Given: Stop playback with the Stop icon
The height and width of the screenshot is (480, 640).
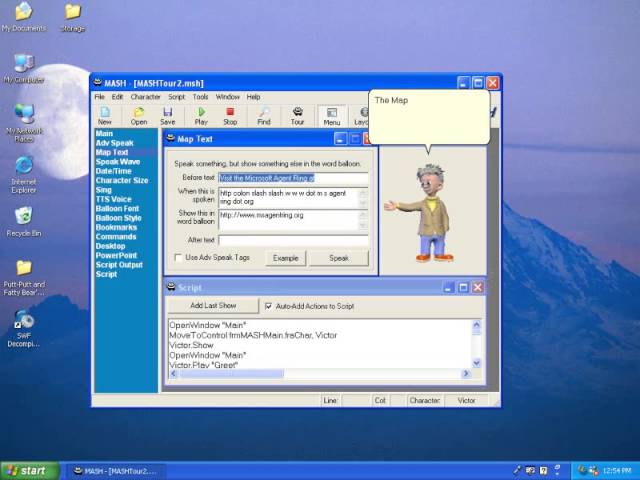Looking at the screenshot, I should (230, 115).
